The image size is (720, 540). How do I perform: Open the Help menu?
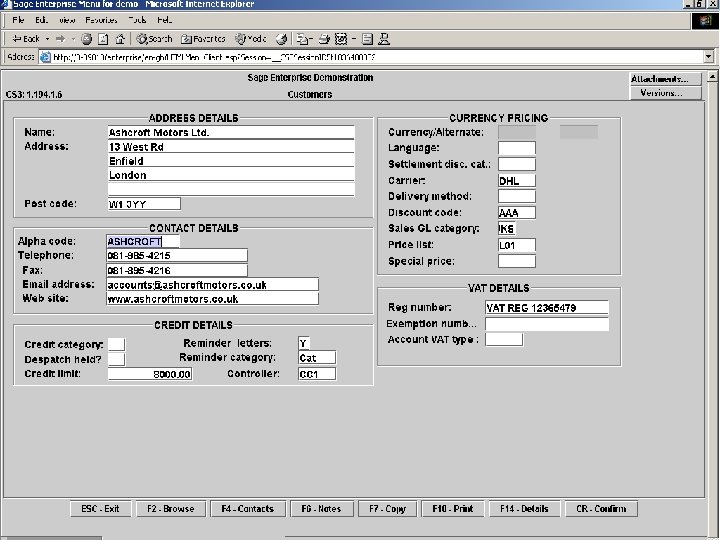click(x=164, y=20)
